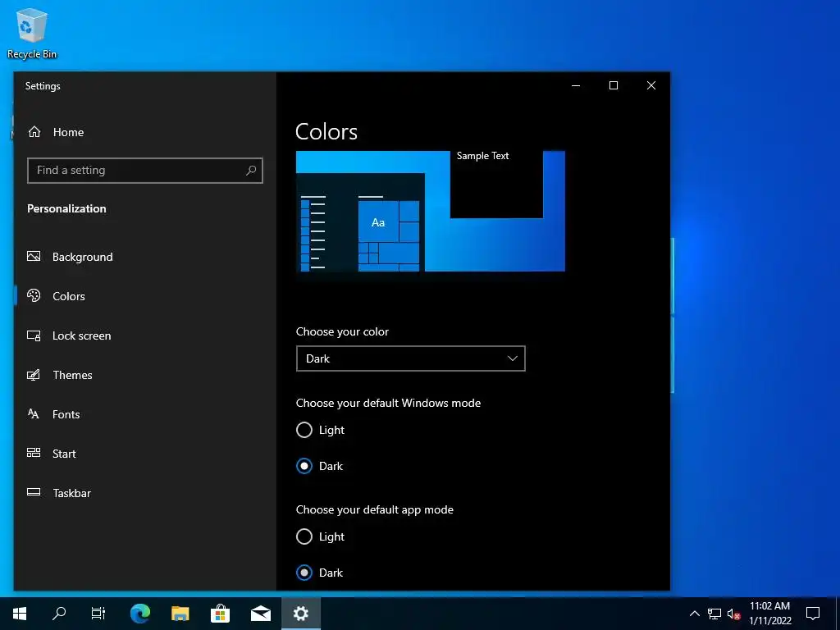This screenshot has height=630, width=840.
Task: Go to Taskbar settings page
Action: click(144, 493)
